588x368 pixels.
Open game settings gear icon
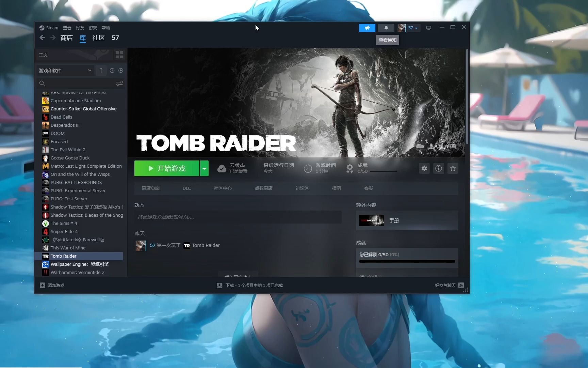(x=424, y=168)
